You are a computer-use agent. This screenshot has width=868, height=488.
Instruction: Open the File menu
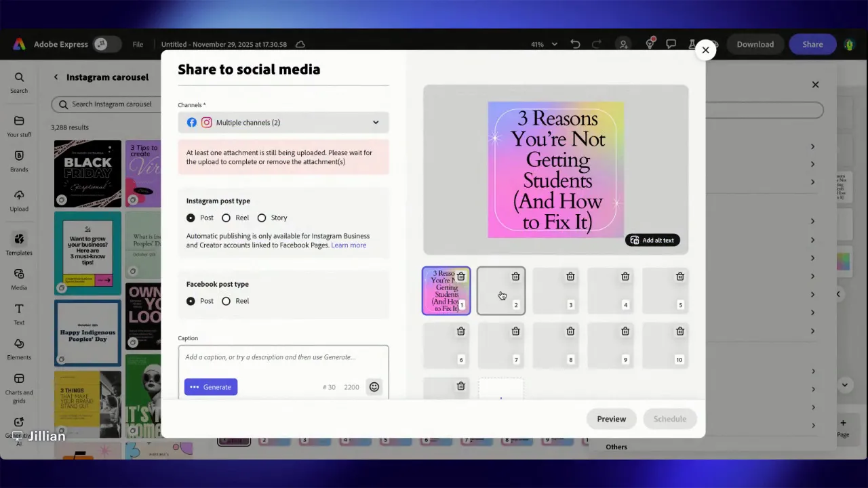(x=138, y=44)
